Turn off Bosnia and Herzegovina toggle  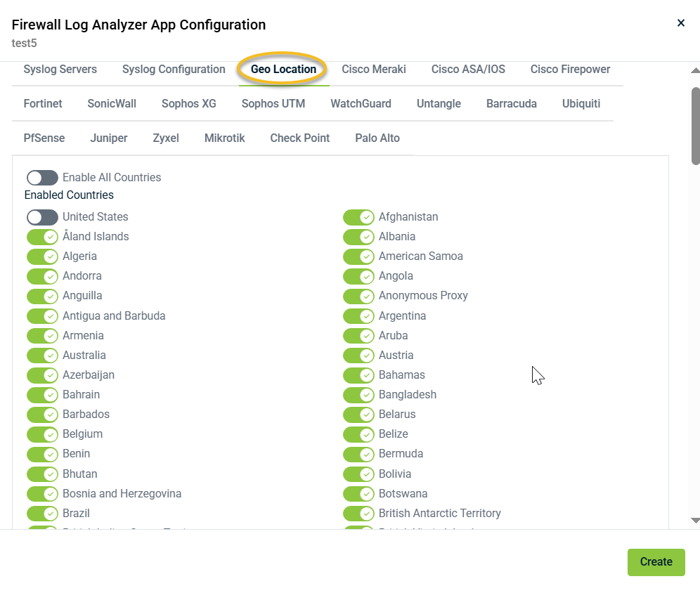(x=42, y=494)
